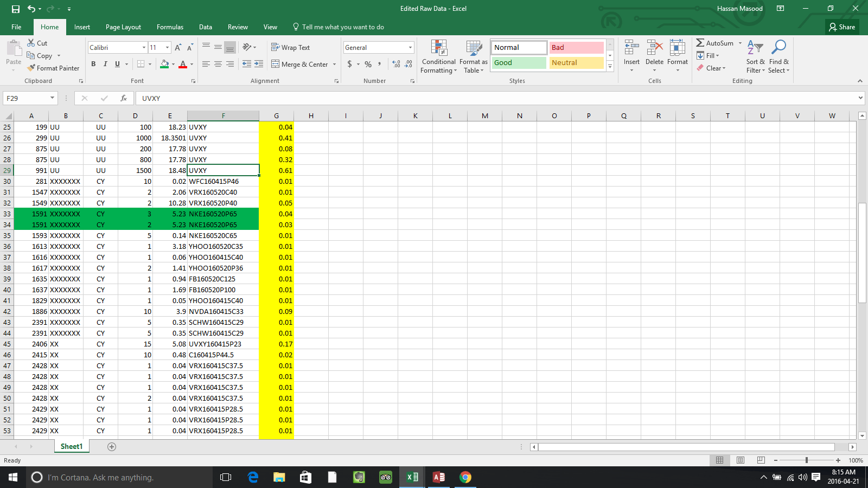Image resolution: width=868 pixels, height=488 pixels.
Task: Click the Increase Decimal icon
Action: [396, 64]
